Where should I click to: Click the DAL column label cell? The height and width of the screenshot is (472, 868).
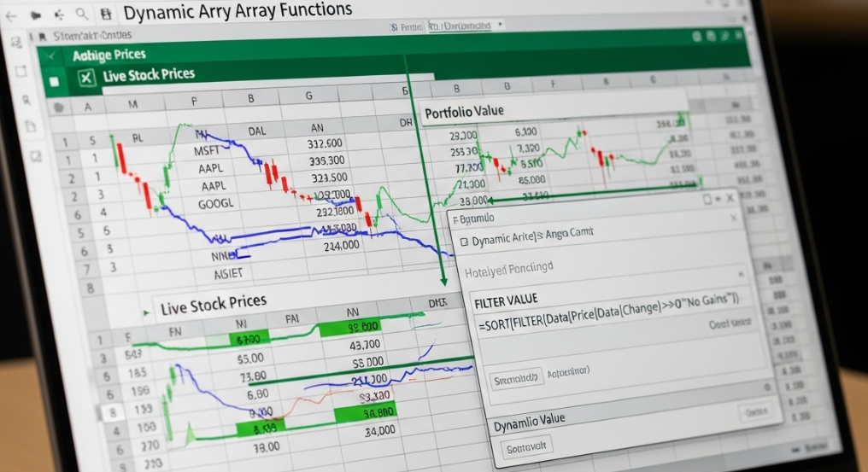click(257, 131)
